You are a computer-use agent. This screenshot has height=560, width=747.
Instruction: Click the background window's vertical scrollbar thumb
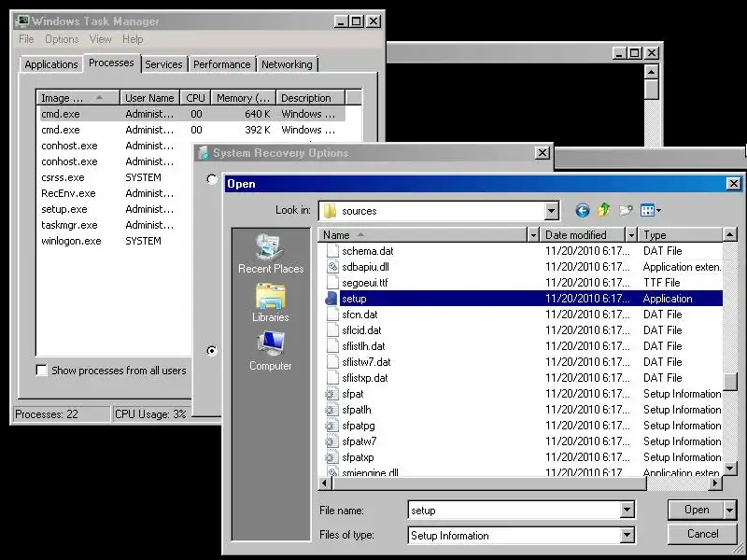[651, 90]
